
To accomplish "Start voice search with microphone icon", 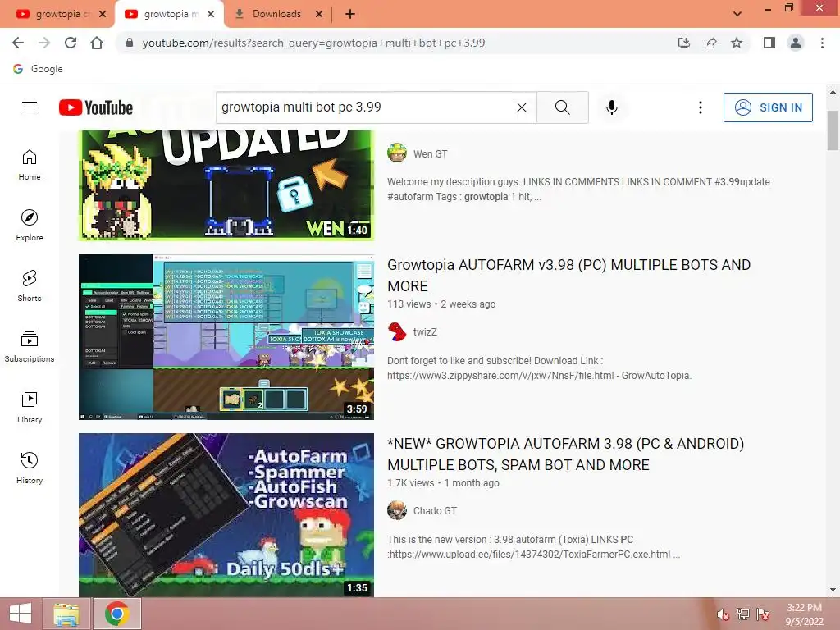I will tap(612, 107).
